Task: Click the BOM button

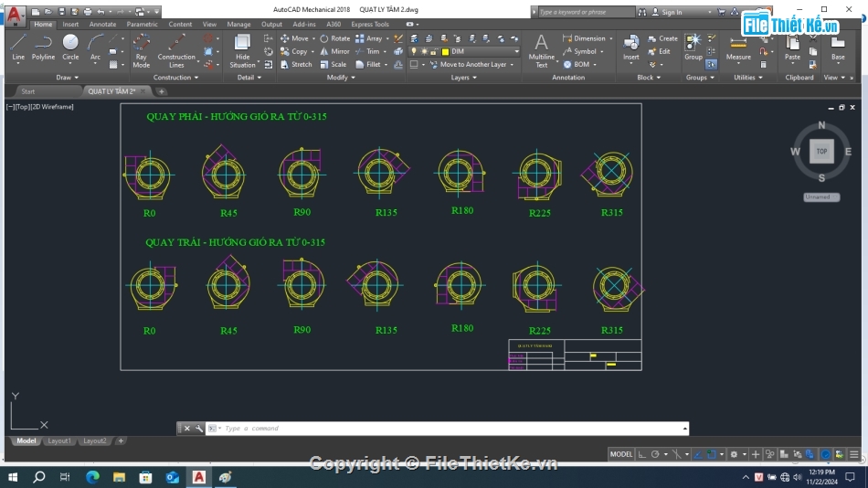Action: [577, 64]
